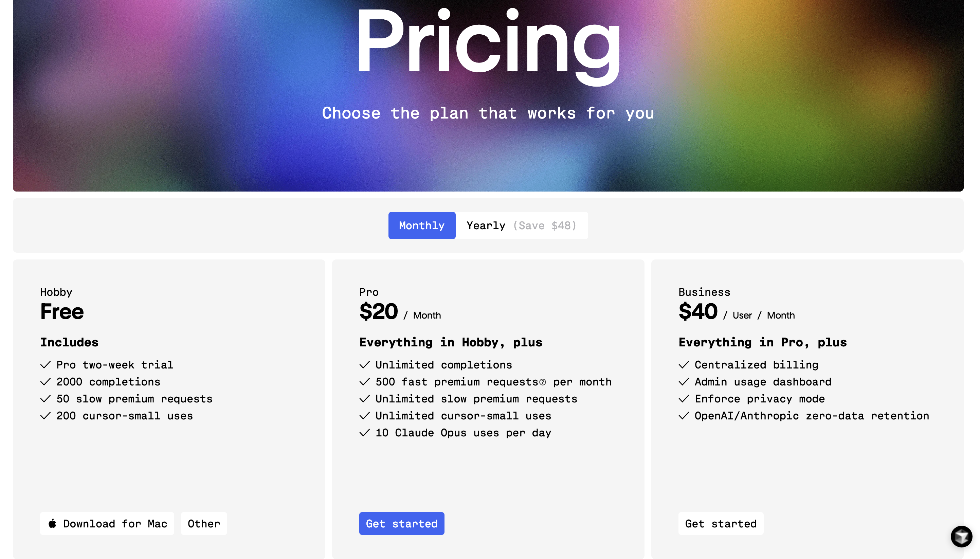Get started with the Business plan

point(721,523)
